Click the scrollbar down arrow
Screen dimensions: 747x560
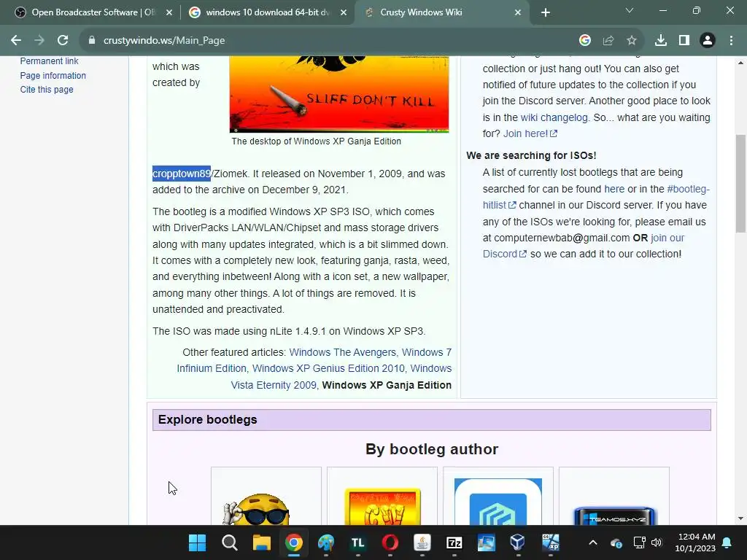(x=740, y=518)
